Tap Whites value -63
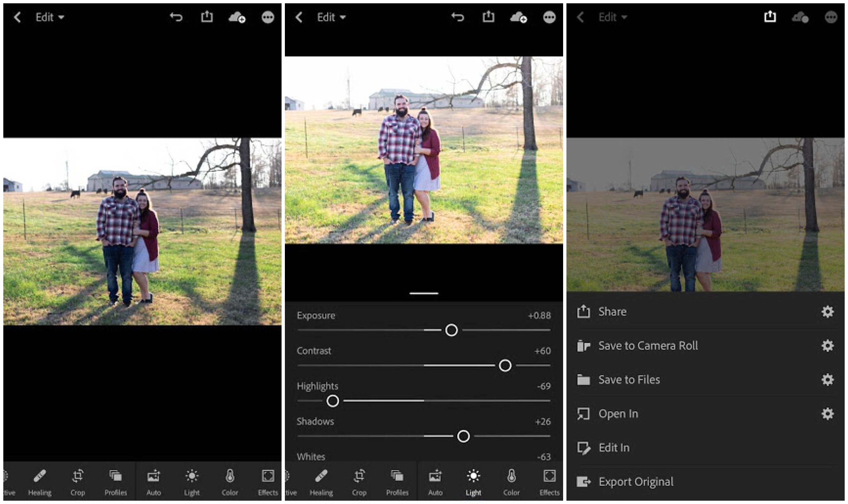The height and width of the screenshot is (504, 848). click(544, 457)
